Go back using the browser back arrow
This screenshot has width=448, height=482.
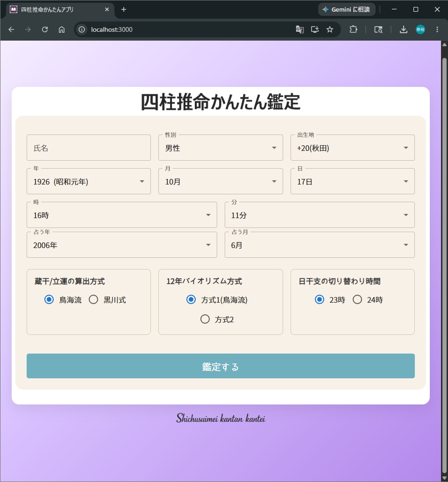(x=11, y=29)
